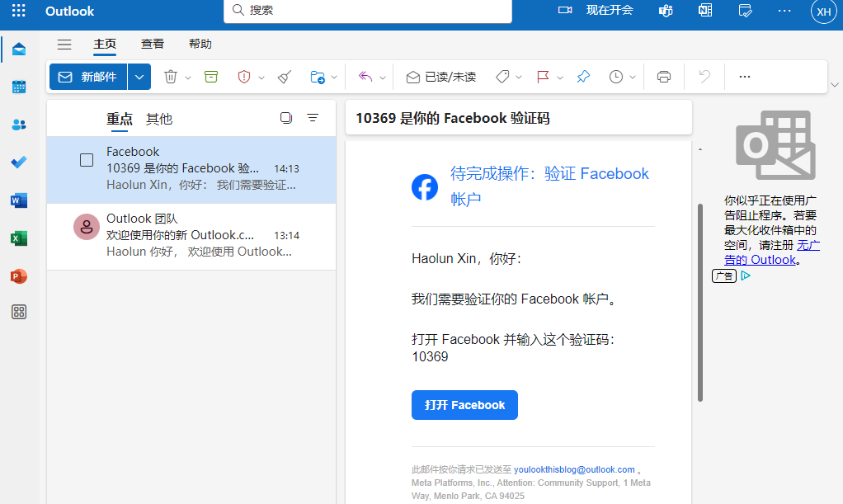Viewport: 843px width, 504px height.
Task: Expand snooze options dropdown
Action: [x=633, y=78]
